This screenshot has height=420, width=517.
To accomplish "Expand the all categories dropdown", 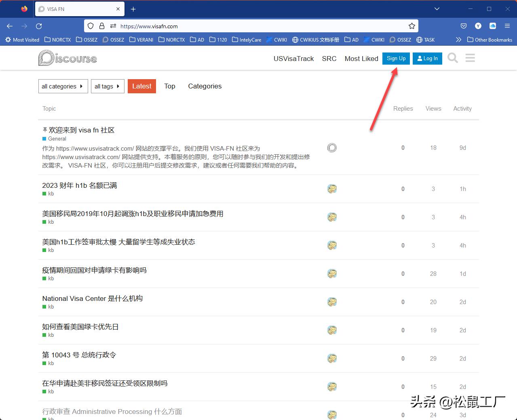I will click(63, 86).
